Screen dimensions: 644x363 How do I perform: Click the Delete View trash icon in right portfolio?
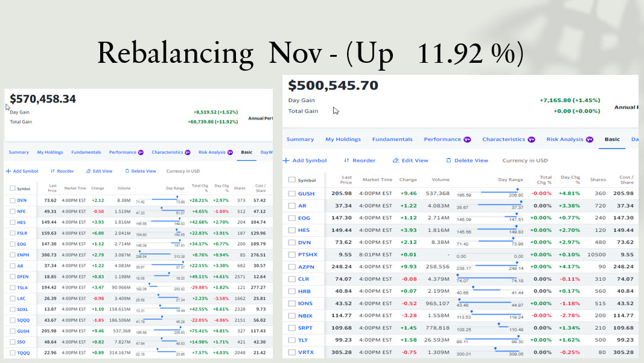[x=448, y=160]
